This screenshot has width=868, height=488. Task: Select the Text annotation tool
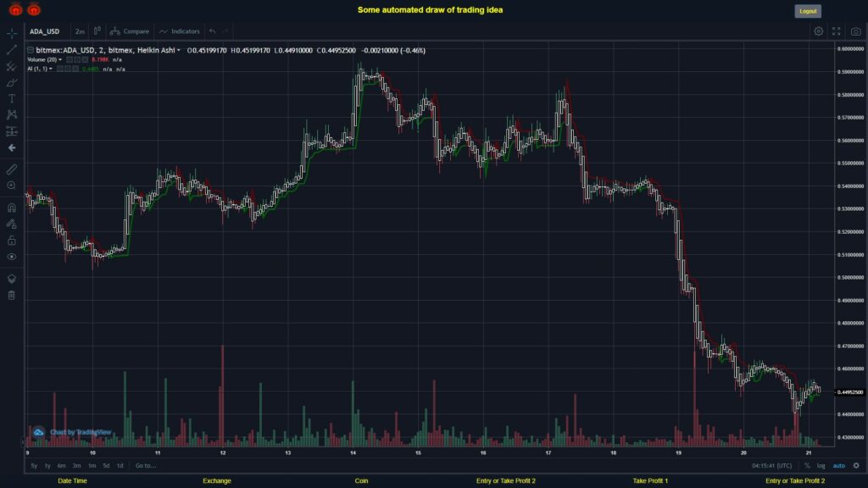pos(12,98)
